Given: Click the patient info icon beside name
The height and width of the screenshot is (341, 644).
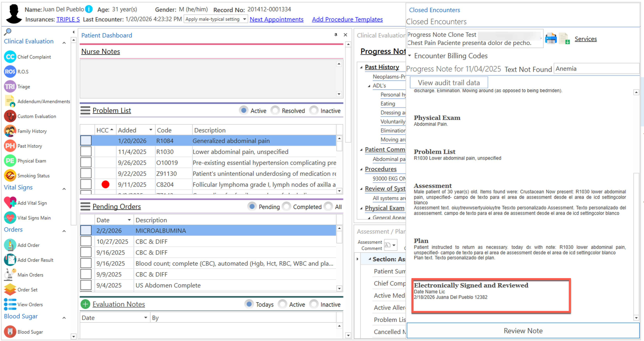Looking at the screenshot, I should 89,9.
